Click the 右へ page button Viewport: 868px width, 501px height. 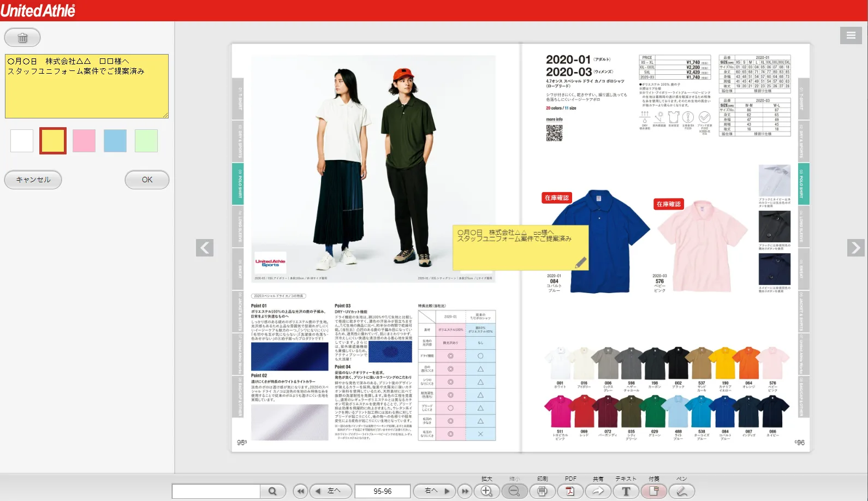(x=435, y=491)
